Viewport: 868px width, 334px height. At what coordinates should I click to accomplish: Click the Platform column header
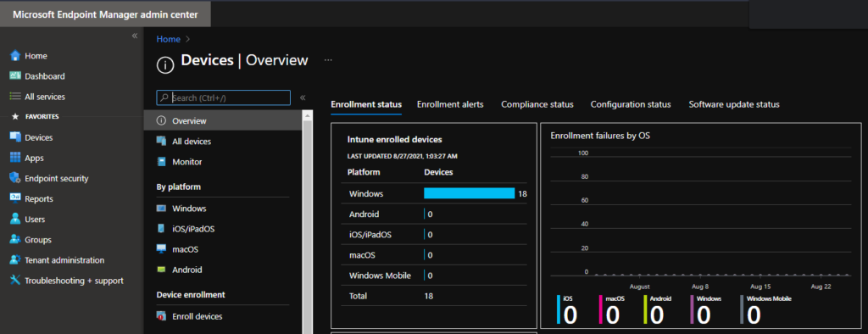coord(364,172)
